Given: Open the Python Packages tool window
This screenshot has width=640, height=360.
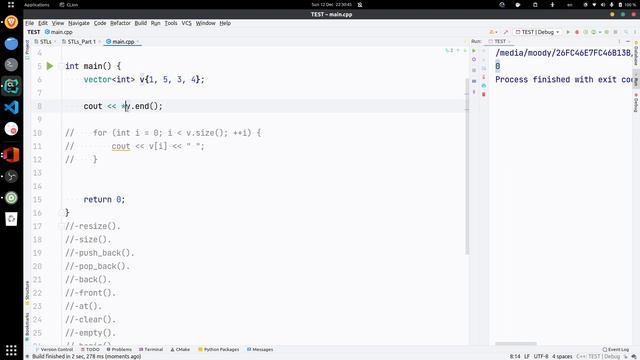Looking at the screenshot, I should pyautogui.click(x=218, y=349).
